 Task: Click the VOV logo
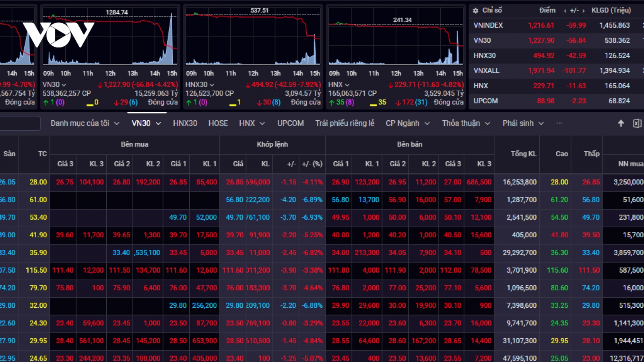[58, 35]
